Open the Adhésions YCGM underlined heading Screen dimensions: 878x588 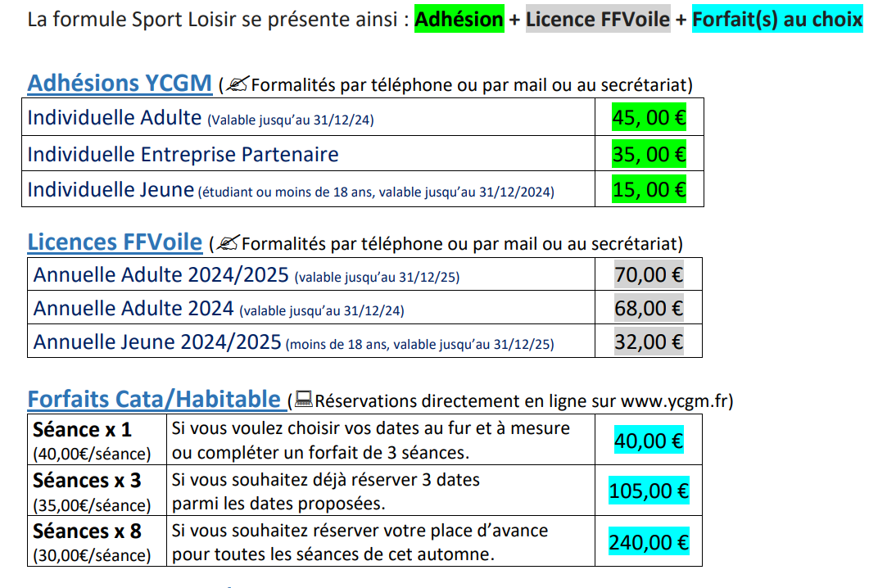[120, 84]
